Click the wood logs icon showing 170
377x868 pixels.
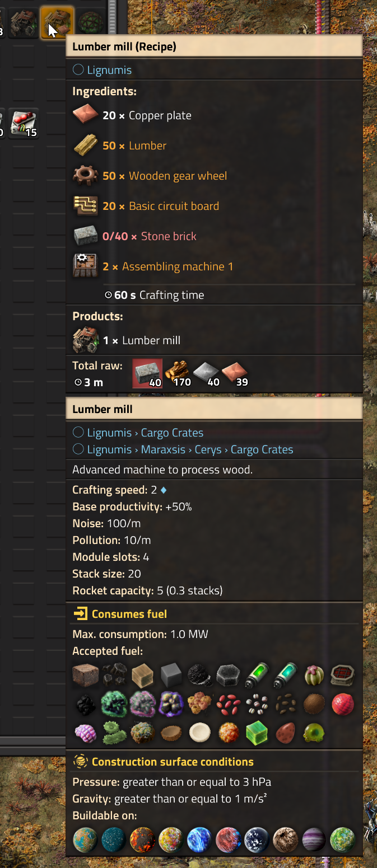coord(178,373)
